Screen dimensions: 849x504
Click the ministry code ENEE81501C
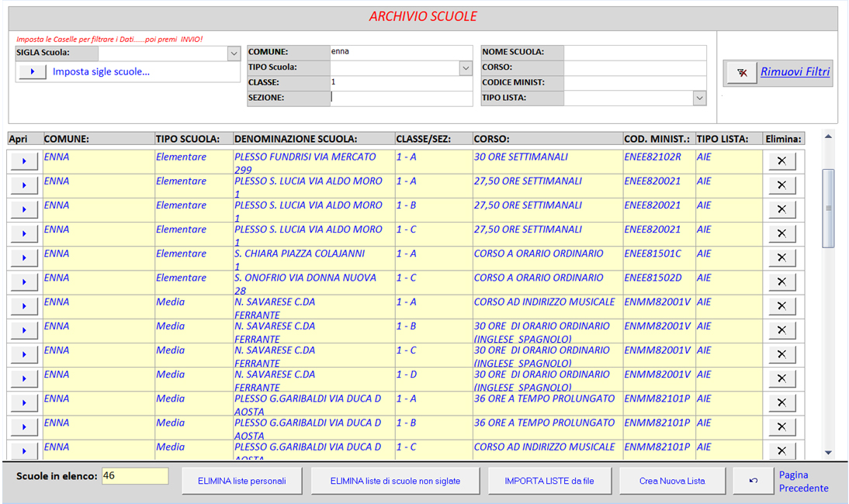click(x=653, y=254)
